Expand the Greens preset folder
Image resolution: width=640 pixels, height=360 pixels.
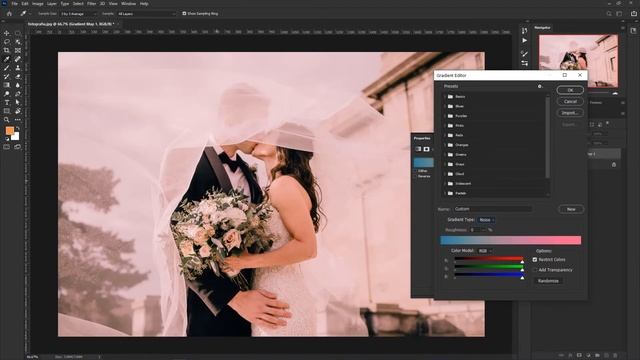pyautogui.click(x=444, y=155)
